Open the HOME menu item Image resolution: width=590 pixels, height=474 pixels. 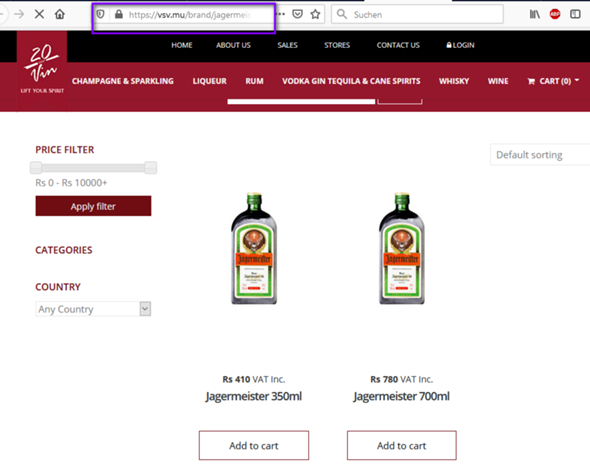pos(182,45)
